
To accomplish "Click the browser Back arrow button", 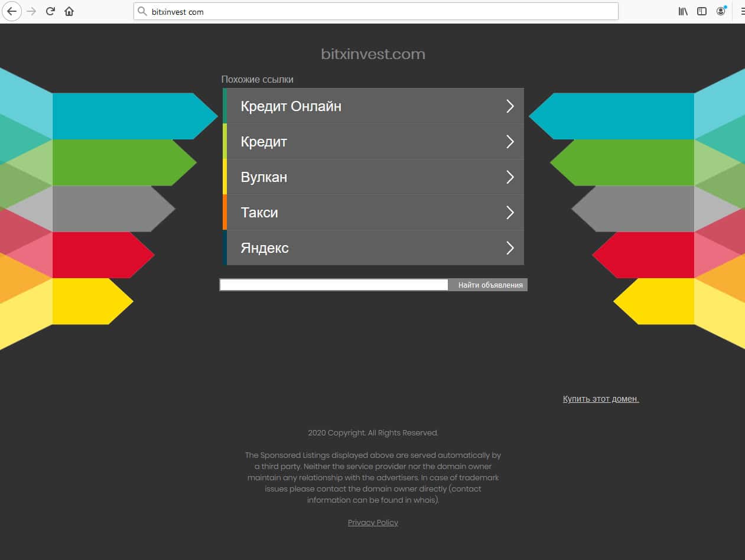I will click(x=11, y=11).
